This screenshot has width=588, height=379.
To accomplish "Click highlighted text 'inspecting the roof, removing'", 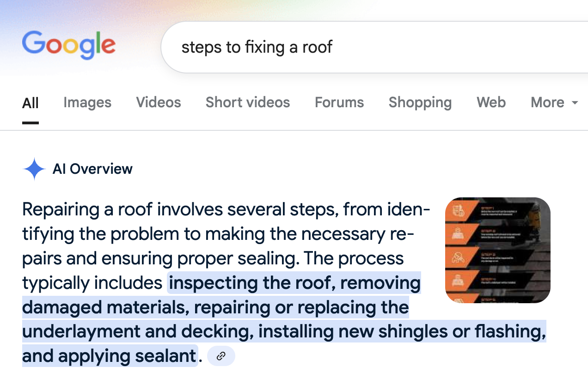I will pos(294,282).
